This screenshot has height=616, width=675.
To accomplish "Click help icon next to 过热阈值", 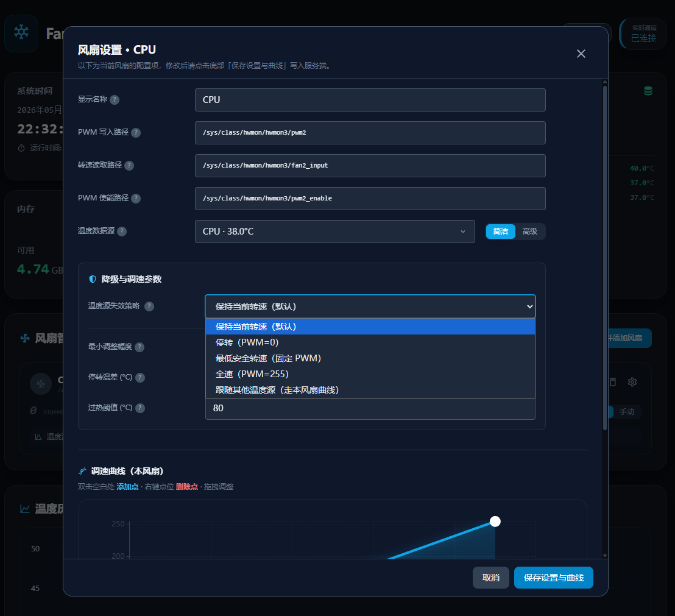I will click(x=140, y=408).
